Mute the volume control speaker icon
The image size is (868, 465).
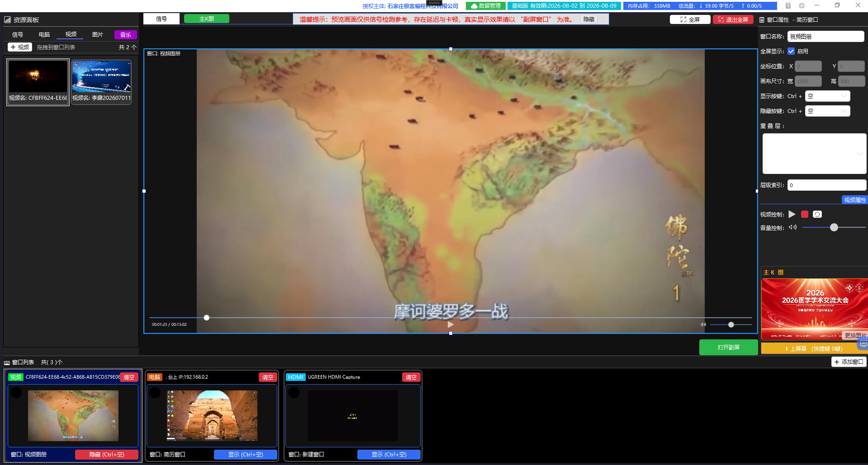pos(792,227)
